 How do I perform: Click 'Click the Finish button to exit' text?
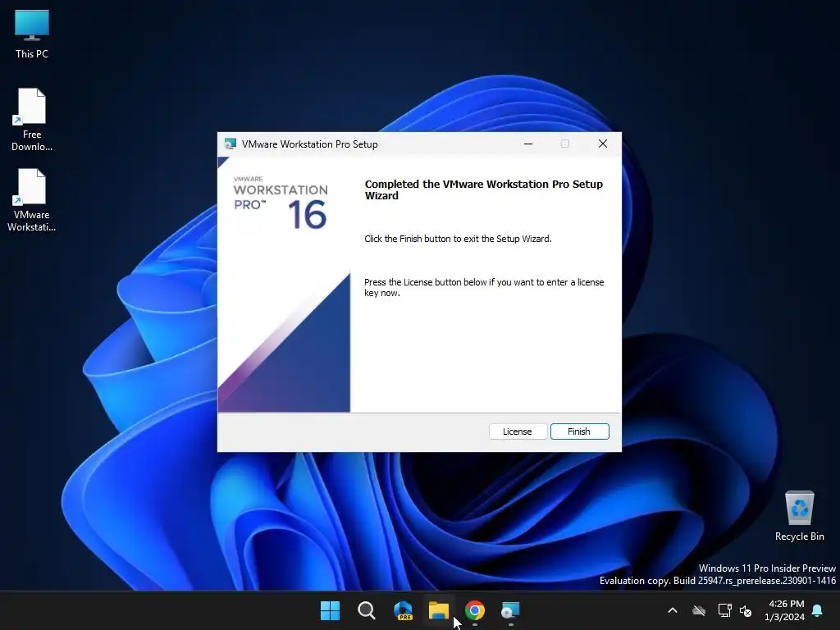[458, 239]
